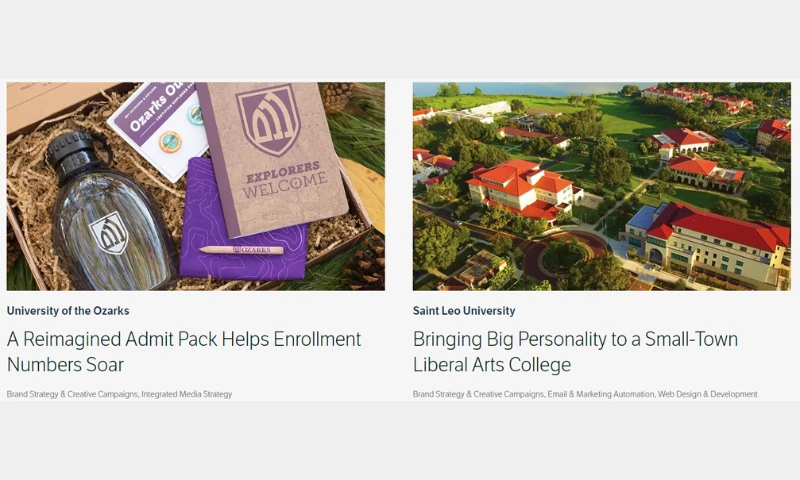The height and width of the screenshot is (480, 800).
Task: Click the Explorers Welcome notebook cover
Action: [x=273, y=158]
